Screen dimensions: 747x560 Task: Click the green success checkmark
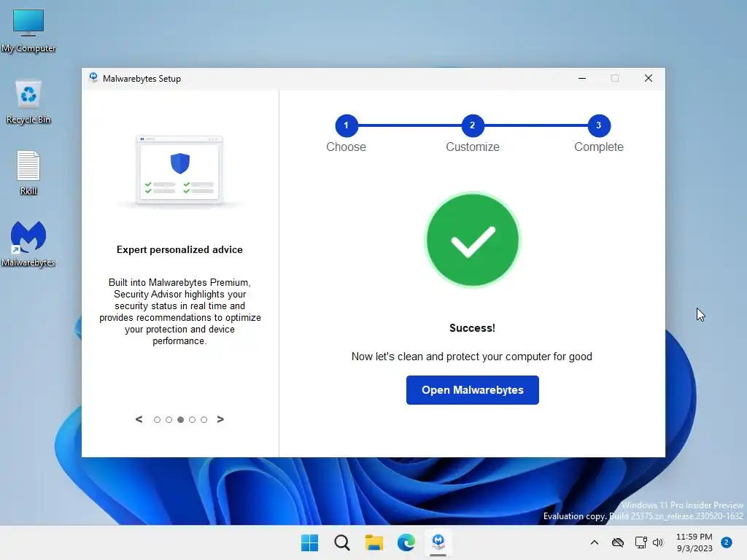(472, 239)
